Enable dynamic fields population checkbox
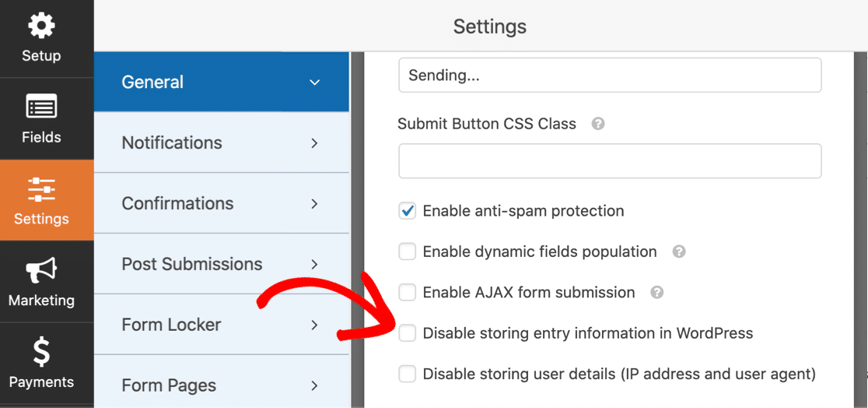The image size is (868, 408). [408, 251]
